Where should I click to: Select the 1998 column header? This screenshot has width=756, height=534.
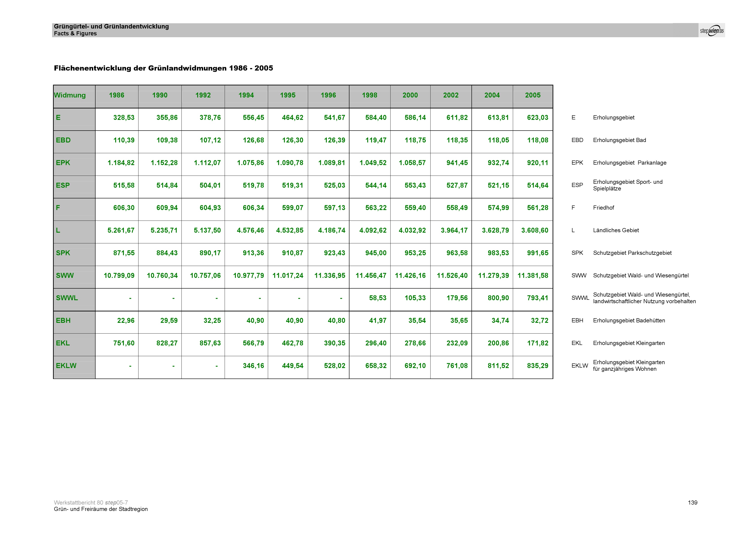(x=370, y=95)
